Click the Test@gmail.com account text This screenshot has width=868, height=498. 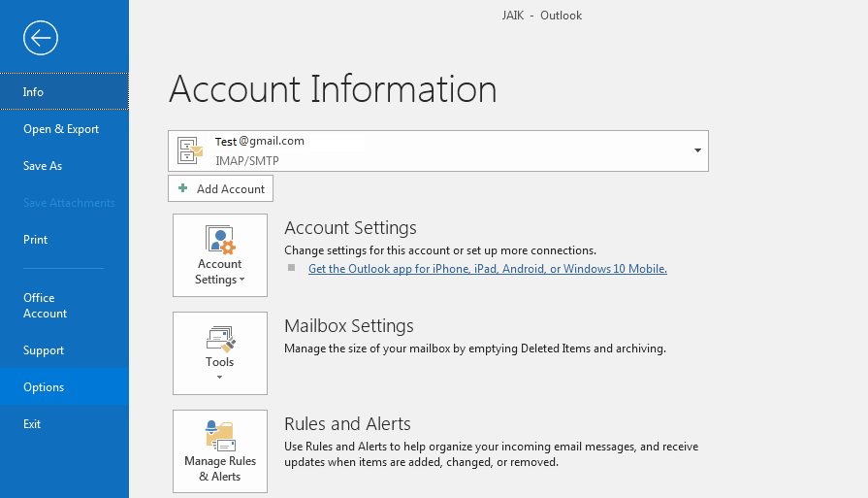click(x=260, y=142)
